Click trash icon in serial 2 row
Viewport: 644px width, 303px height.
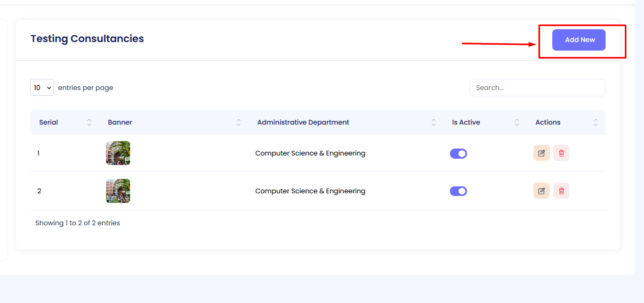[561, 191]
